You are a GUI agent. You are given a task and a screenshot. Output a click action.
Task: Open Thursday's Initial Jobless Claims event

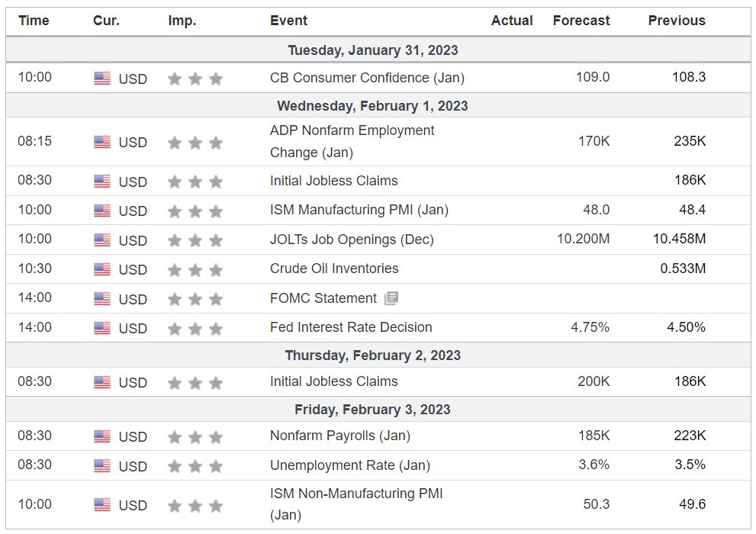coord(333,381)
